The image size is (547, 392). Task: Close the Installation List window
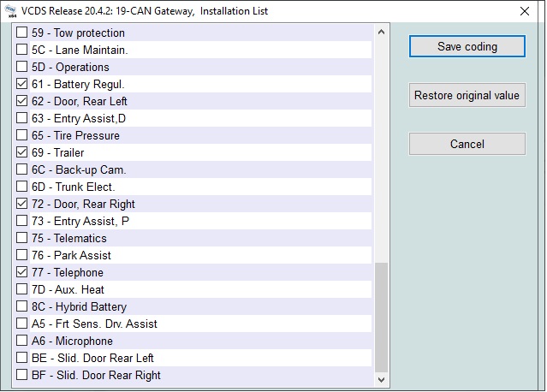coord(525,11)
